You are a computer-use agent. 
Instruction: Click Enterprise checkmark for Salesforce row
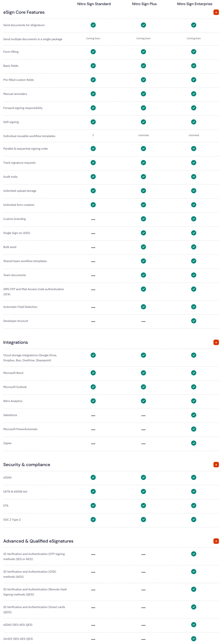(x=194, y=415)
